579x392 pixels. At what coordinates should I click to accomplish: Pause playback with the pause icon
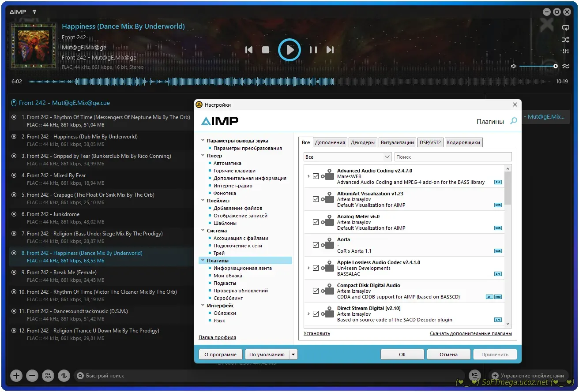pyautogui.click(x=313, y=50)
